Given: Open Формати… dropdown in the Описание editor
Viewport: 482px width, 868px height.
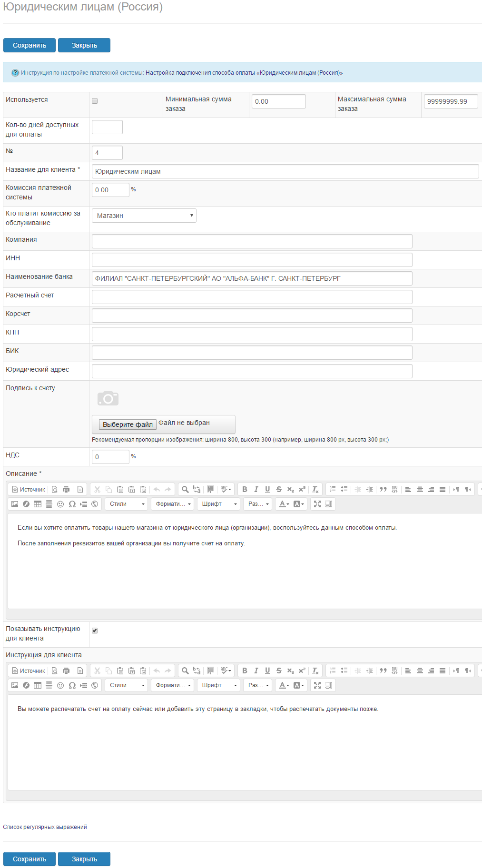Looking at the screenshot, I should (x=173, y=504).
